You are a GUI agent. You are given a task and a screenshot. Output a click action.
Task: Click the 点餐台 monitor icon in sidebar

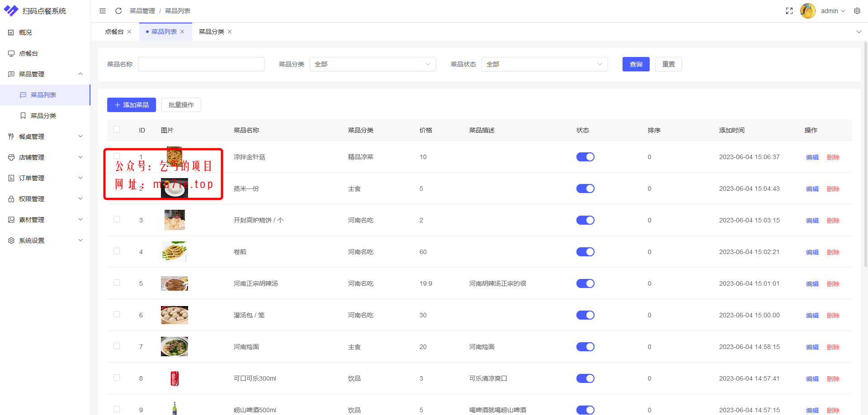click(11, 53)
